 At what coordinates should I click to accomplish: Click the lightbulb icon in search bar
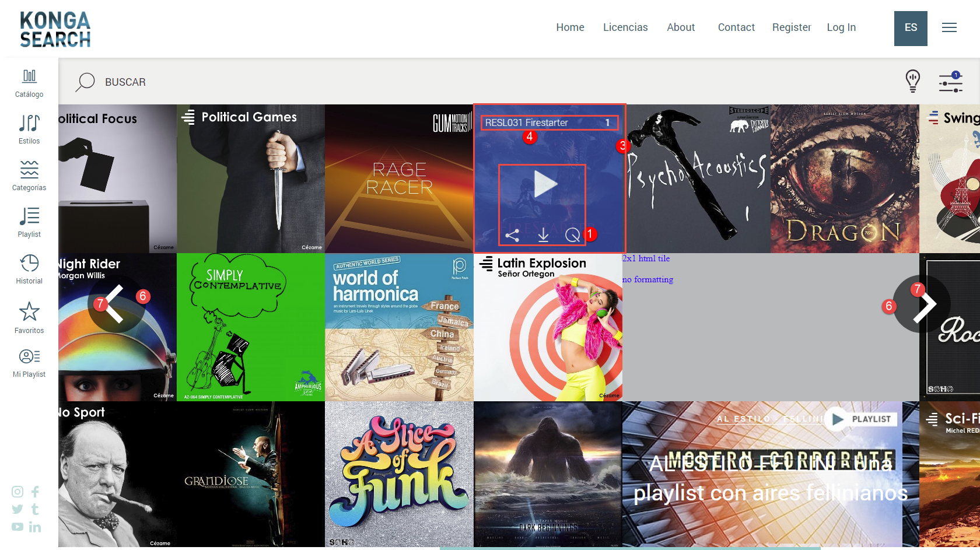coord(912,81)
